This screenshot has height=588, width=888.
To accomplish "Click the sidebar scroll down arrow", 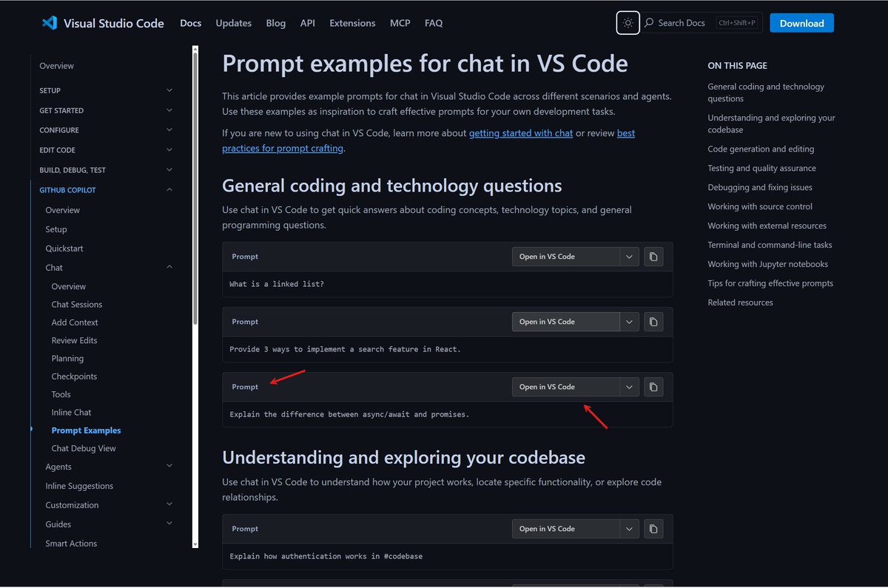I will (x=195, y=544).
